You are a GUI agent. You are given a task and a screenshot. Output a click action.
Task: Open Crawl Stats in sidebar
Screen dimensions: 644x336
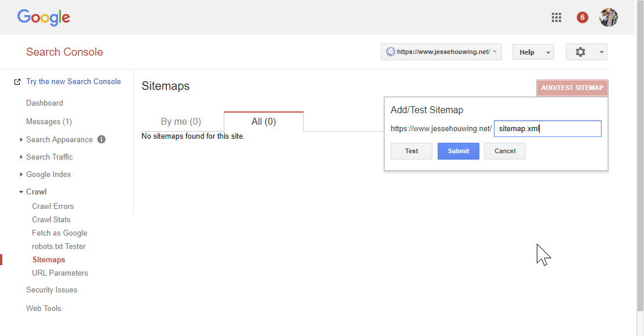[x=51, y=219]
